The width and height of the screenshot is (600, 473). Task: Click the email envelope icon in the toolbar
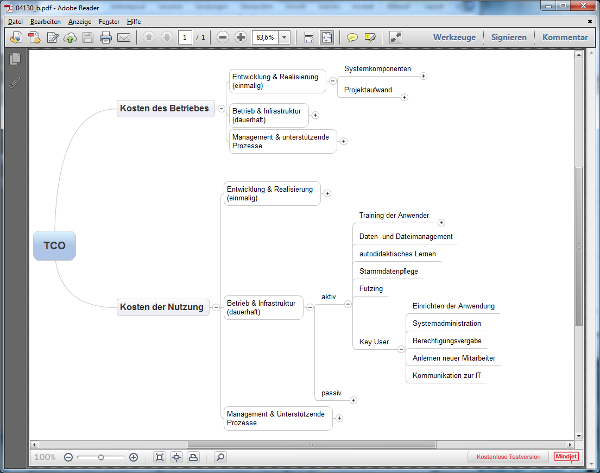[x=124, y=38]
